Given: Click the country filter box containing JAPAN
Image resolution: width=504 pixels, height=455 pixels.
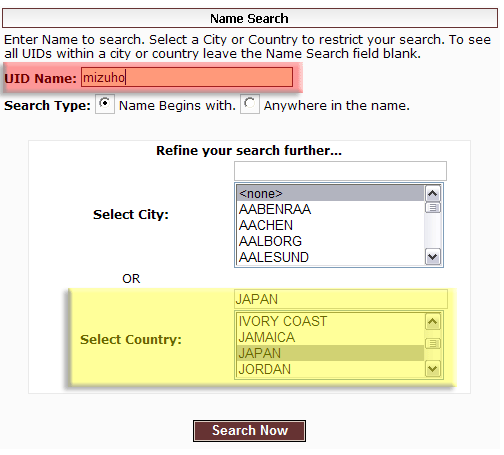Looking at the screenshot, I should pyautogui.click(x=341, y=299).
